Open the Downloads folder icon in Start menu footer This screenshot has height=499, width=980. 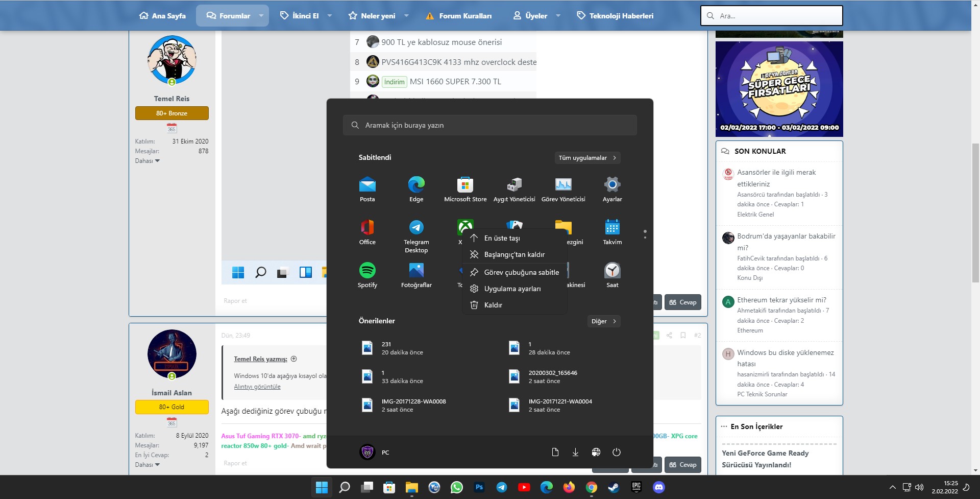(x=575, y=452)
